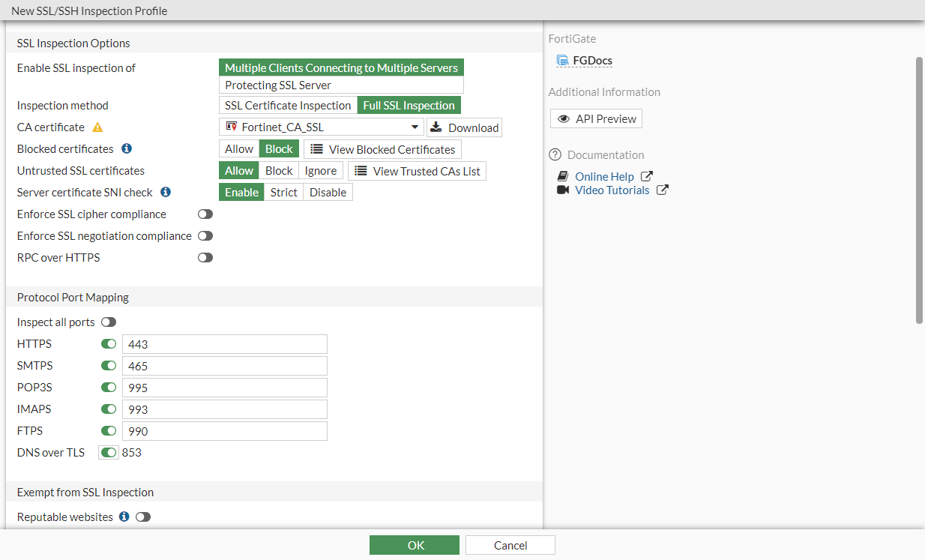
Task: Click the info icon beside Server certificate SNI check
Action: pos(165,192)
